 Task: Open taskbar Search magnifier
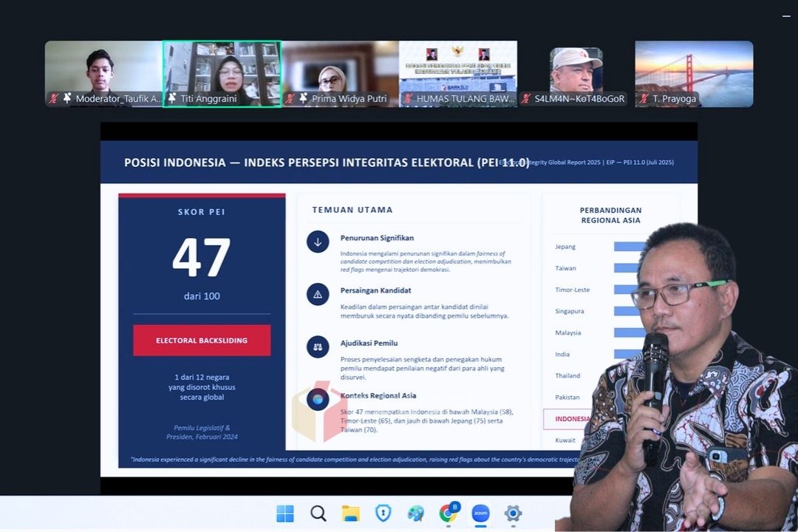coord(318,514)
